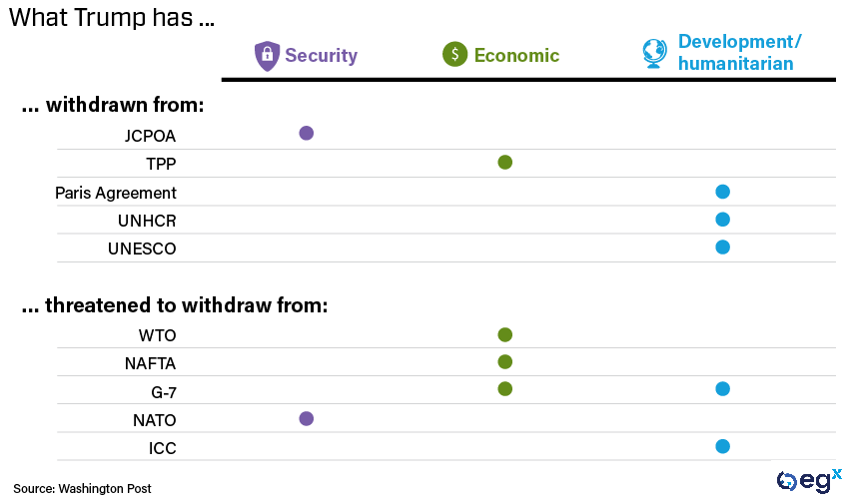Select the Security column header label
The image size is (852, 504).
(321, 56)
